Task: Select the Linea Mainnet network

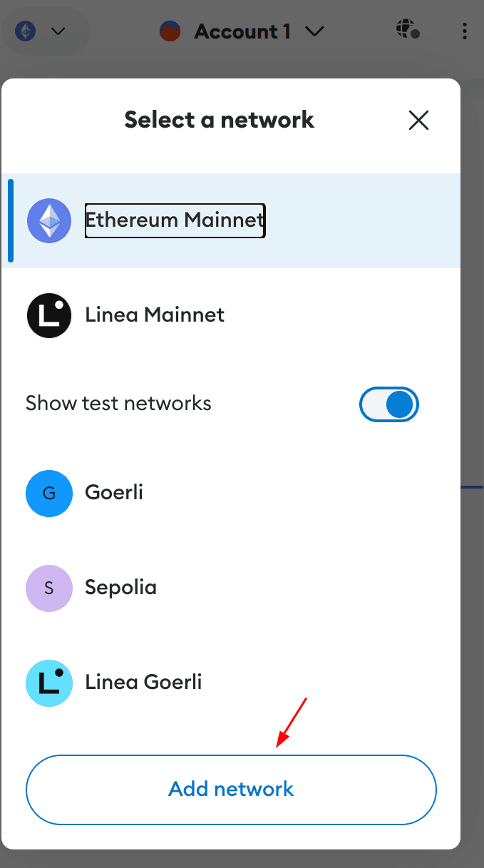Action: point(155,315)
